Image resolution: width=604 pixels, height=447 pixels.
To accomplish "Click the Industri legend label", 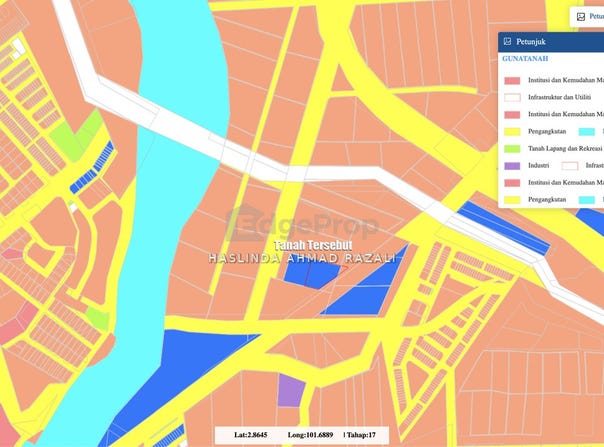I will coord(539,165).
